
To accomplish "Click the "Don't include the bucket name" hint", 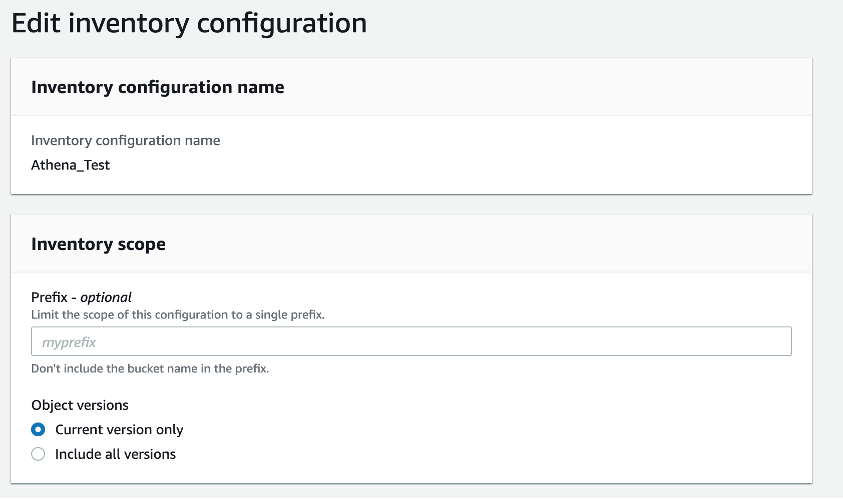I will pos(150,368).
